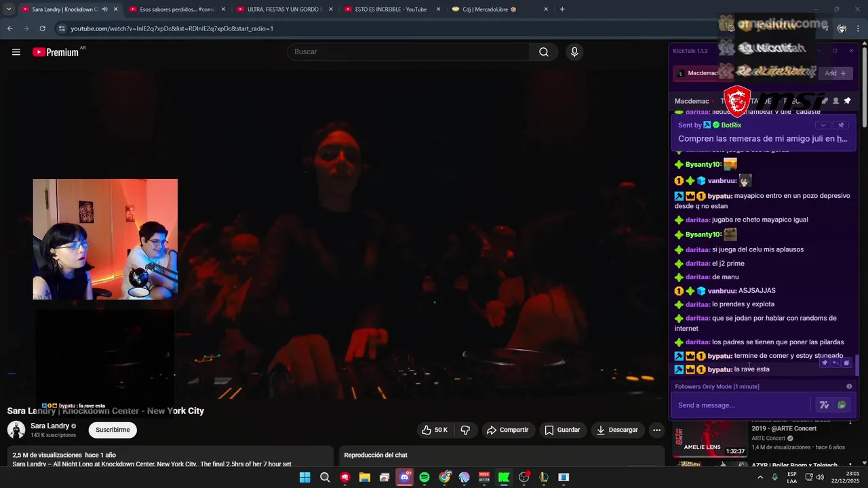Image resolution: width=868 pixels, height=488 pixels.
Task: Open the KickTalk user/chatters icon
Action: click(835, 101)
